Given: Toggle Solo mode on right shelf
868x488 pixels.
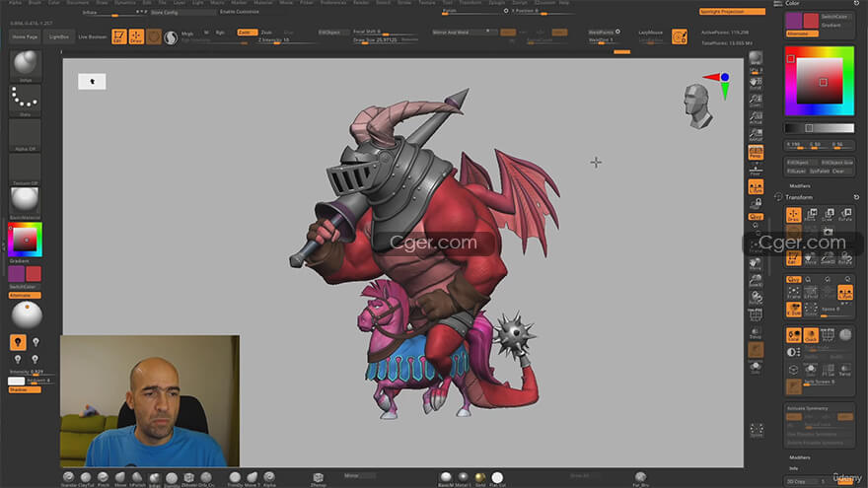Looking at the screenshot, I should pos(756,368).
